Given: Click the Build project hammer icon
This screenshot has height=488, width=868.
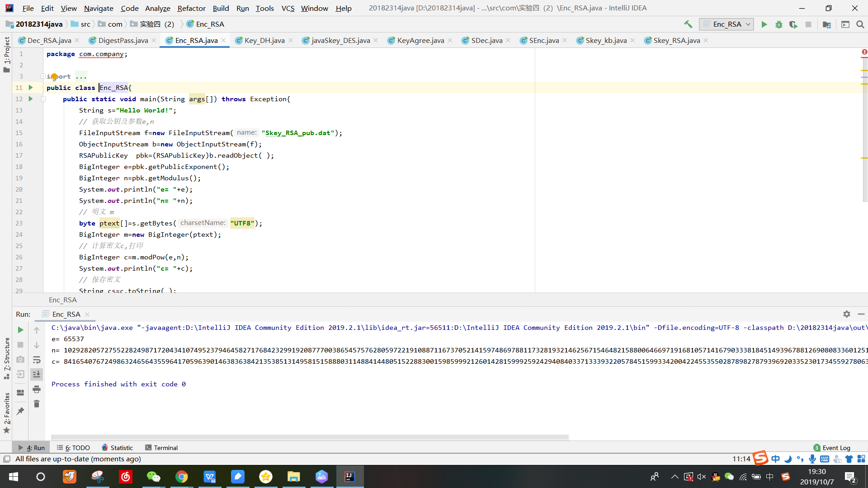Looking at the screenshot, I should click(688, 24).
